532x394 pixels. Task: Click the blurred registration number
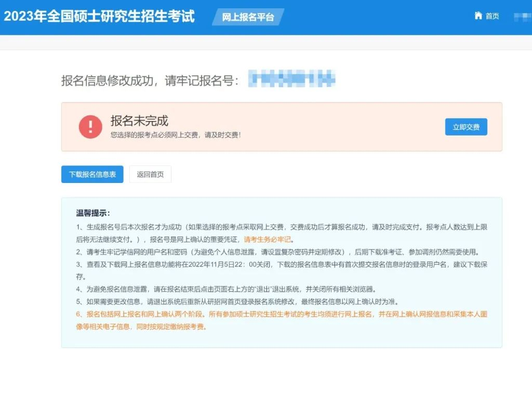pos(292,78)
